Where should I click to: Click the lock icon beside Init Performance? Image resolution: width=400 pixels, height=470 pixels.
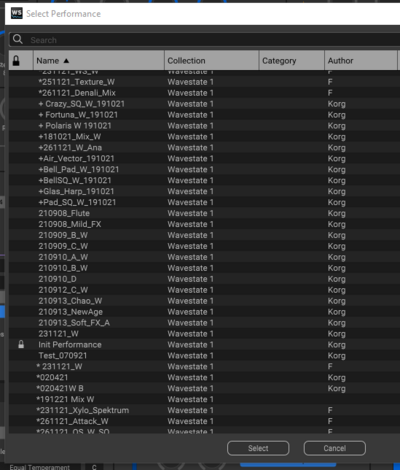click(x=21, y=344)
